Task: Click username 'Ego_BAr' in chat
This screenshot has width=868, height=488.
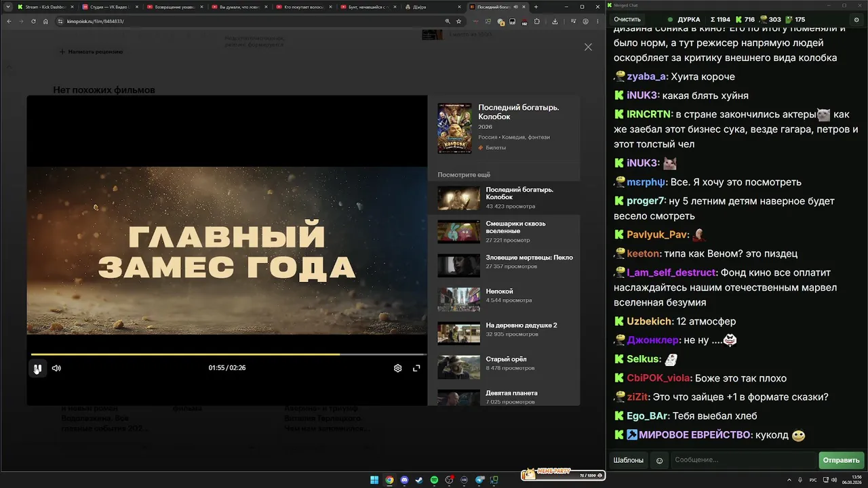Action: point(648,416)
